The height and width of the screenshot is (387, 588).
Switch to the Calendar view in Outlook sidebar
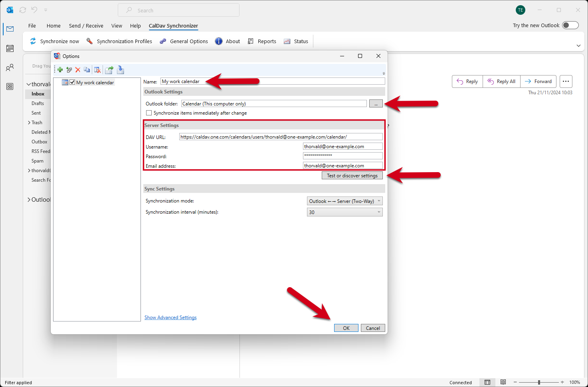click(x=10, y=48)
